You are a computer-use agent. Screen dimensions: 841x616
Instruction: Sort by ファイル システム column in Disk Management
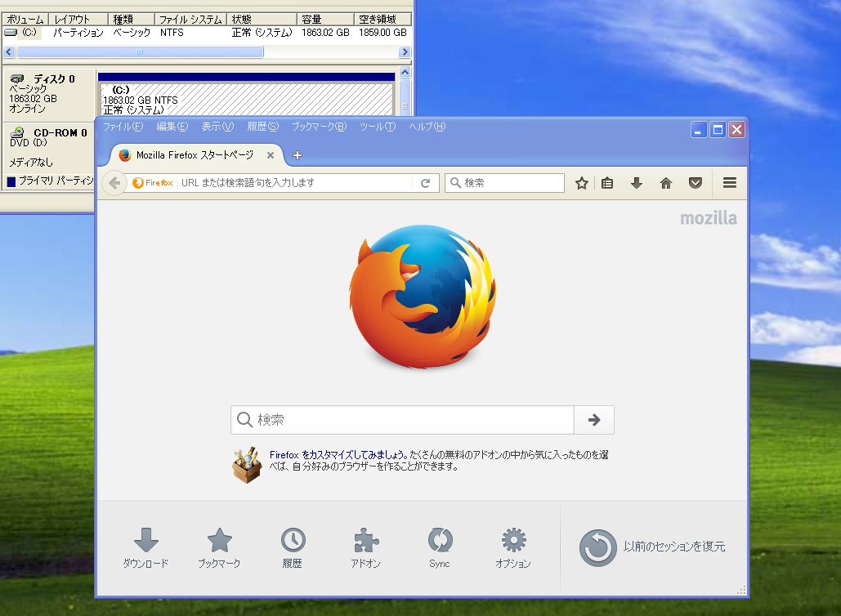point(190,20)
